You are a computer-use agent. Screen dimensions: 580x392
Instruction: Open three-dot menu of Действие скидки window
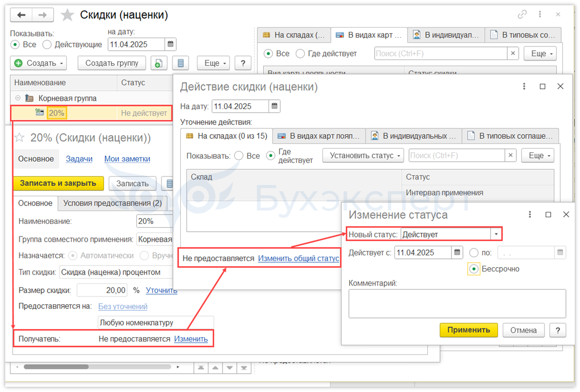[x=524, y=86]
